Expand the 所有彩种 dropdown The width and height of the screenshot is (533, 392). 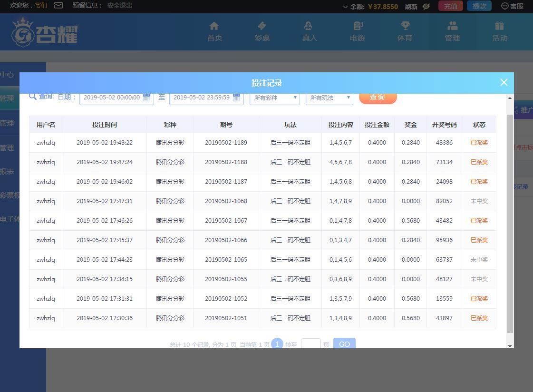tap(274, 98)
